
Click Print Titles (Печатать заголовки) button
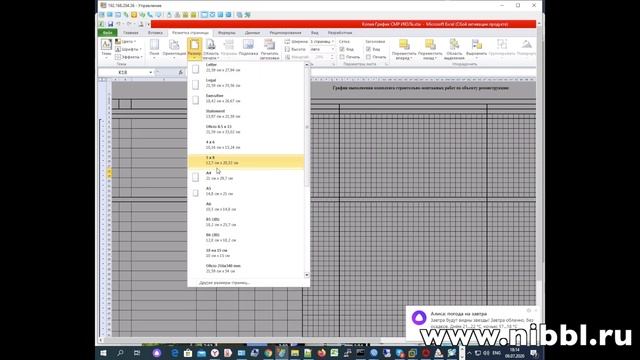pyautogui.click(x=269, y=49)
